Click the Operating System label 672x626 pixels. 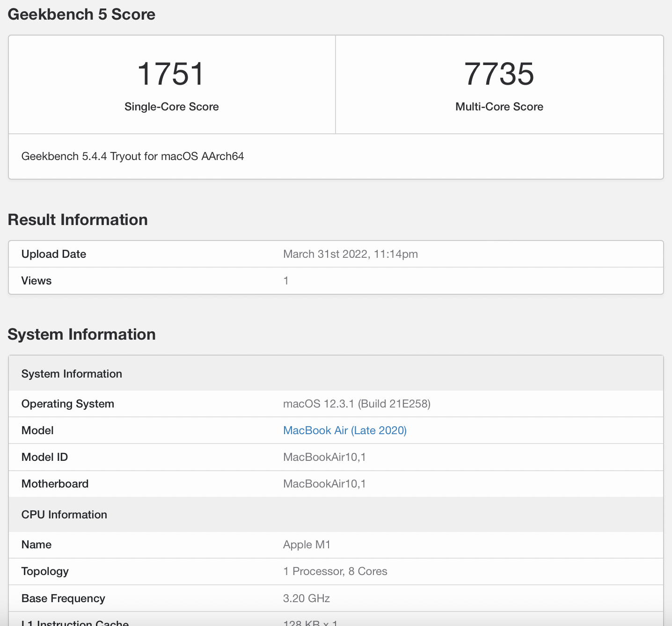click(x=68, y=404)
